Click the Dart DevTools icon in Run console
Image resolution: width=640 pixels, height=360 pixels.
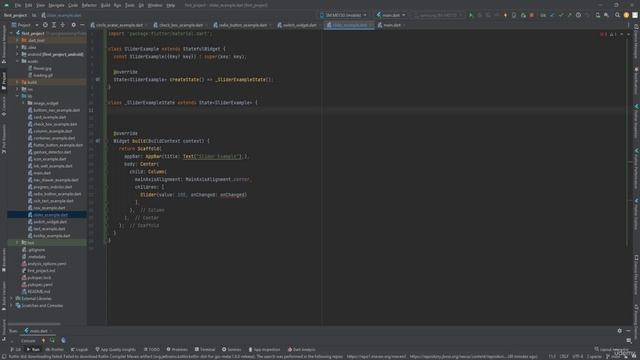63,340
